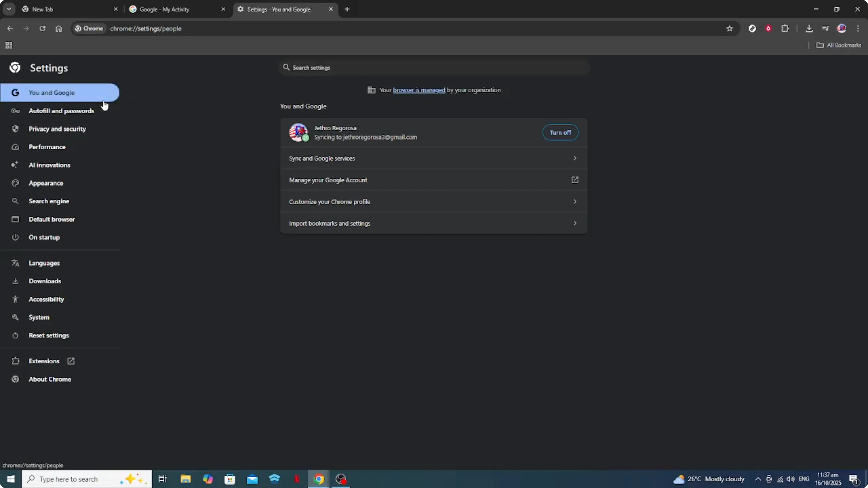Reload the current page
Image resolution: width=868 pixels, height=488 pixels.
coord(42,29)
